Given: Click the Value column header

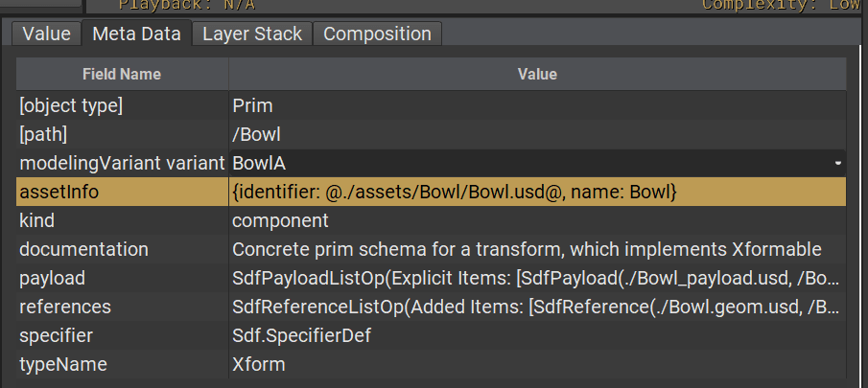Looking at the screenshot, I should (x=537, y=74).
